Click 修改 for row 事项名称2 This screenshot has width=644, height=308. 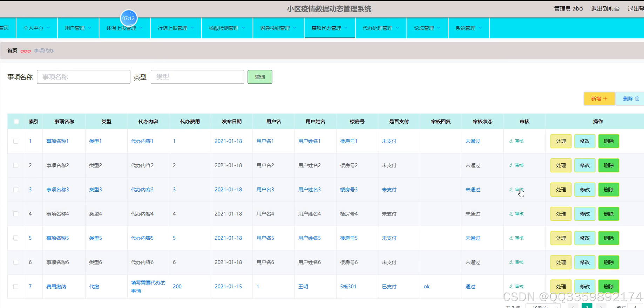pos(585,165)
